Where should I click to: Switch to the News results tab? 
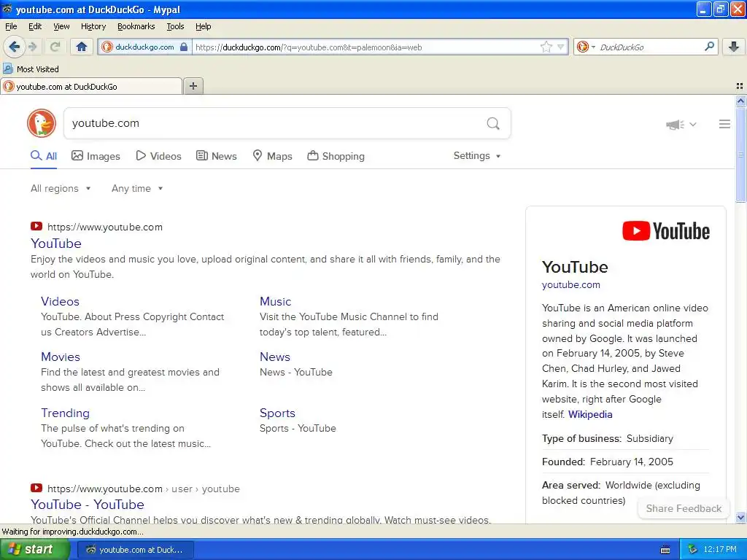(x=216, y=156)
